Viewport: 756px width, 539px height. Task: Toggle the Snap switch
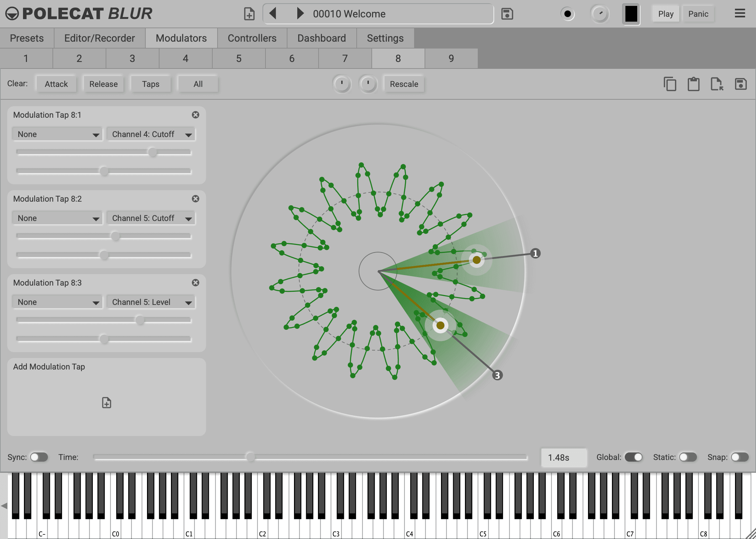[x=739, y=457]
